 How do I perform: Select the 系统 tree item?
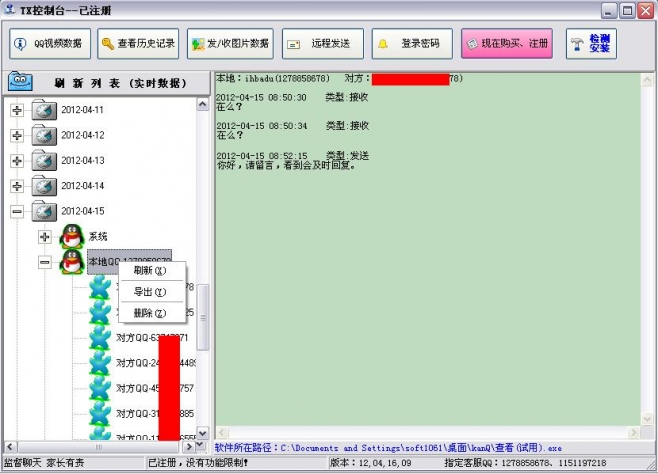click(x=98, y=237)
